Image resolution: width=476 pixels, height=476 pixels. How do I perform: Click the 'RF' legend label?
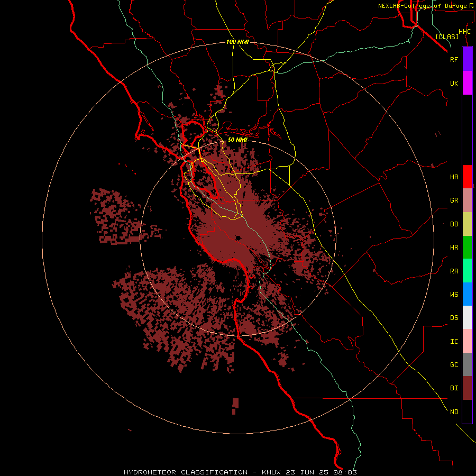click(x=454, y=60)
